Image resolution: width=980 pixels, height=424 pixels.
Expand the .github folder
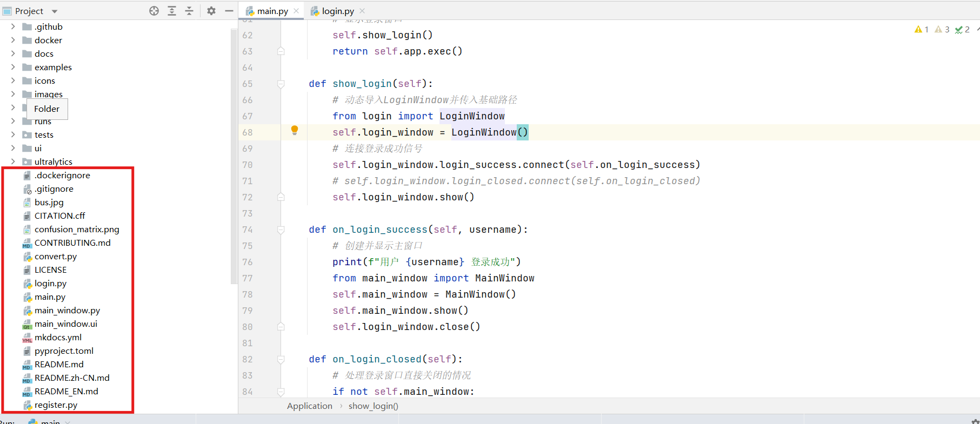click(13, 26)
